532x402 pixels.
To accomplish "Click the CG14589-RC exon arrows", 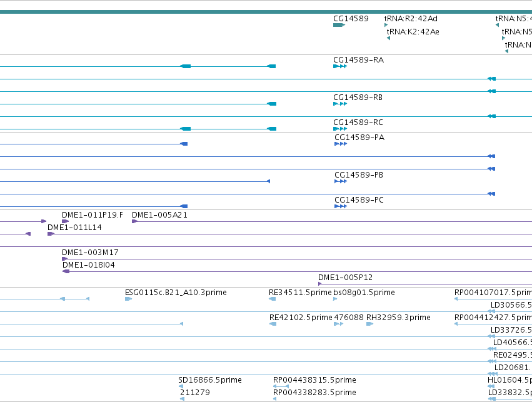I will 340,129.
